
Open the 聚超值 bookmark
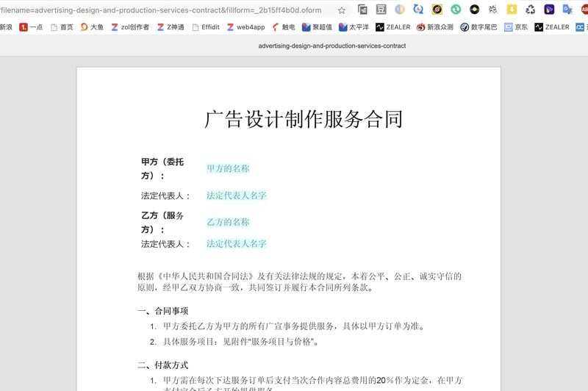pos(318,27)
